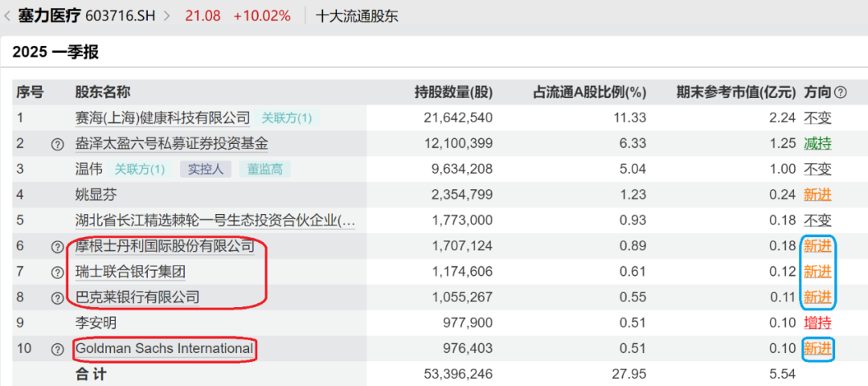Click 增持 direction for 李安明 row
The width and height of the screenshot is (868, 386).
coord(817,322)
